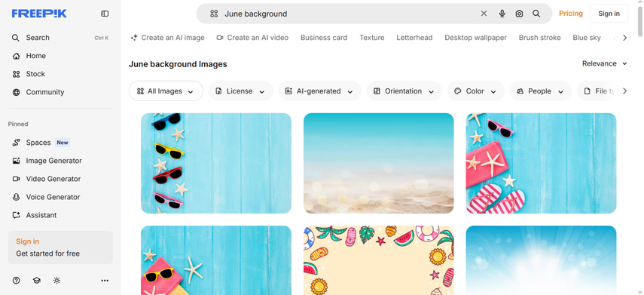Open the Color filter dropdown

point(475,91)
